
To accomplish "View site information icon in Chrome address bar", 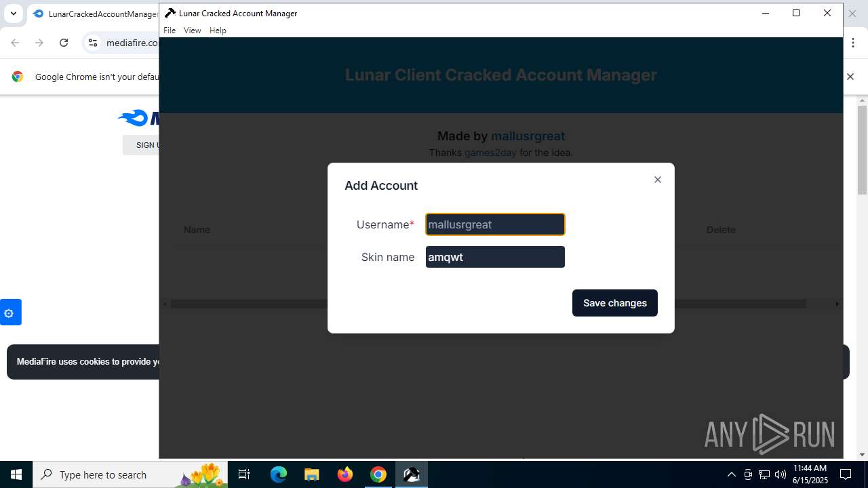I will (93, 43).
